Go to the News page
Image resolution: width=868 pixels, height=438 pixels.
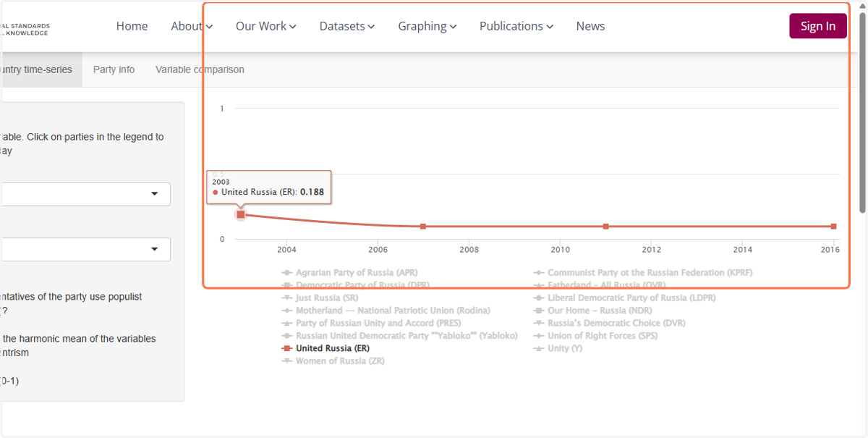(590, 26)
